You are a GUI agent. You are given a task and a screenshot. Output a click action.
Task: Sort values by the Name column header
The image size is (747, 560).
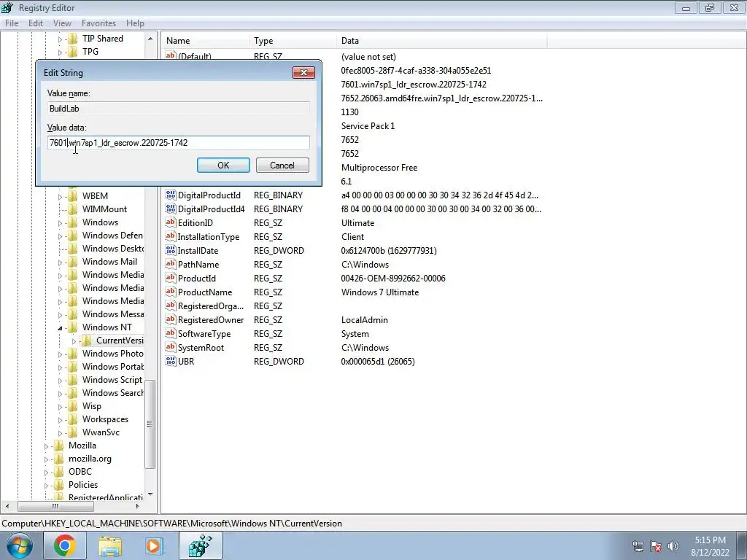[x=205, y=41]
